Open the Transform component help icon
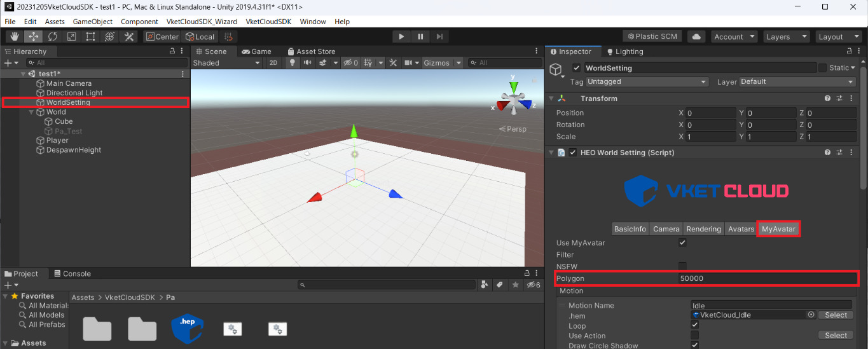The image size is (868, 349). pyautogui.click(x=827, y=99)
